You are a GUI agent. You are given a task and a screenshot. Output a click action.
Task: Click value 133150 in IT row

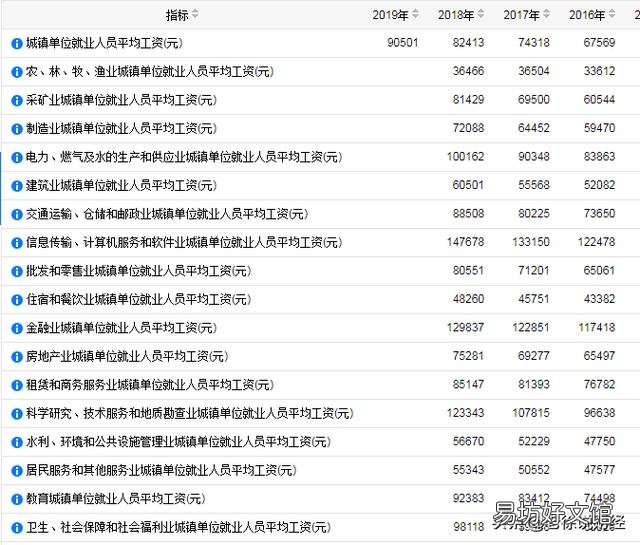pyautogui.click(x=531, y=242)
